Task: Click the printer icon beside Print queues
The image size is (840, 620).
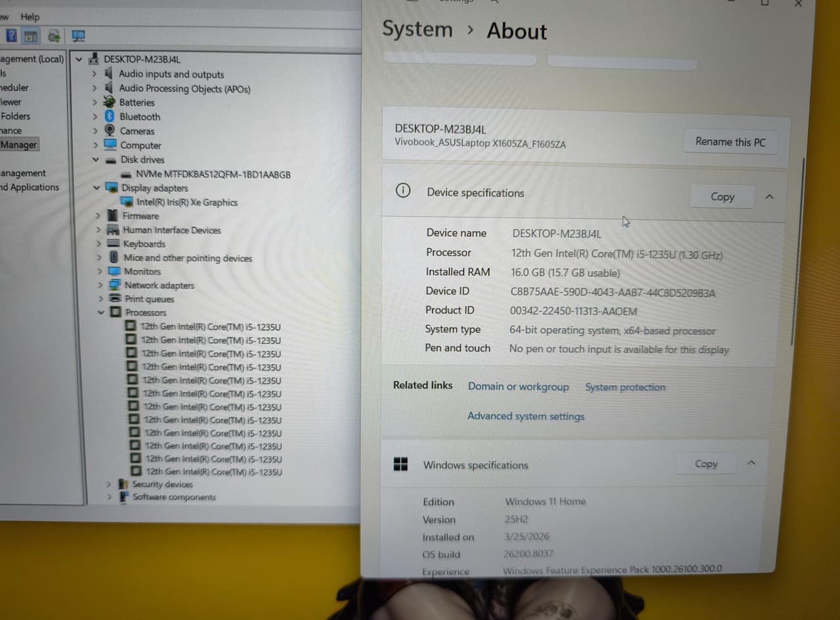Action: (115, 299)
